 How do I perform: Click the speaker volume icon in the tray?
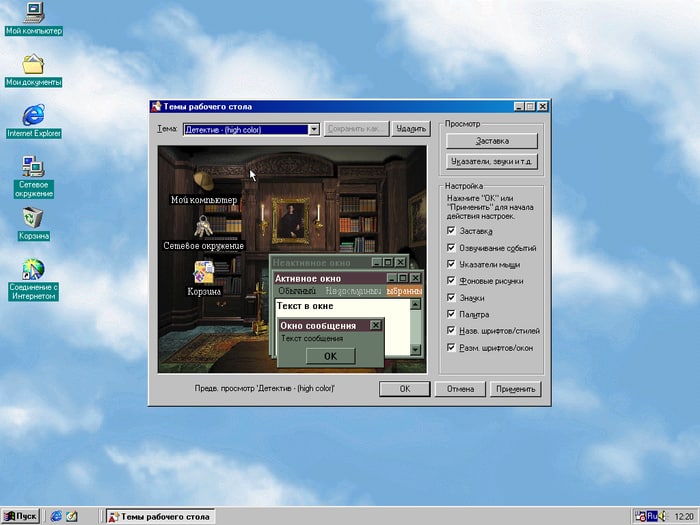(662, 517)
